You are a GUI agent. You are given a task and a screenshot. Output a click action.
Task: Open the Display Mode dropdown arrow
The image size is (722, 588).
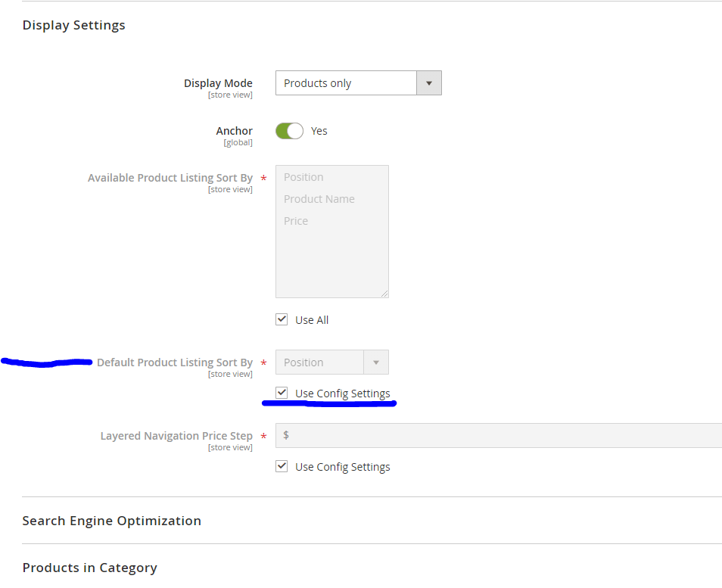[428, 82]
